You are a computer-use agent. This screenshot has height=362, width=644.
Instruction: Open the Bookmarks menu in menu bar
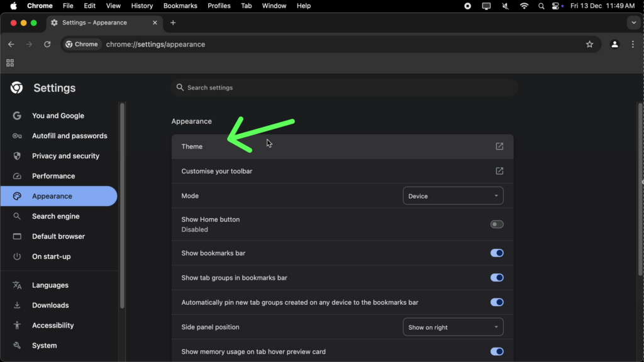(x=180, y=6)
